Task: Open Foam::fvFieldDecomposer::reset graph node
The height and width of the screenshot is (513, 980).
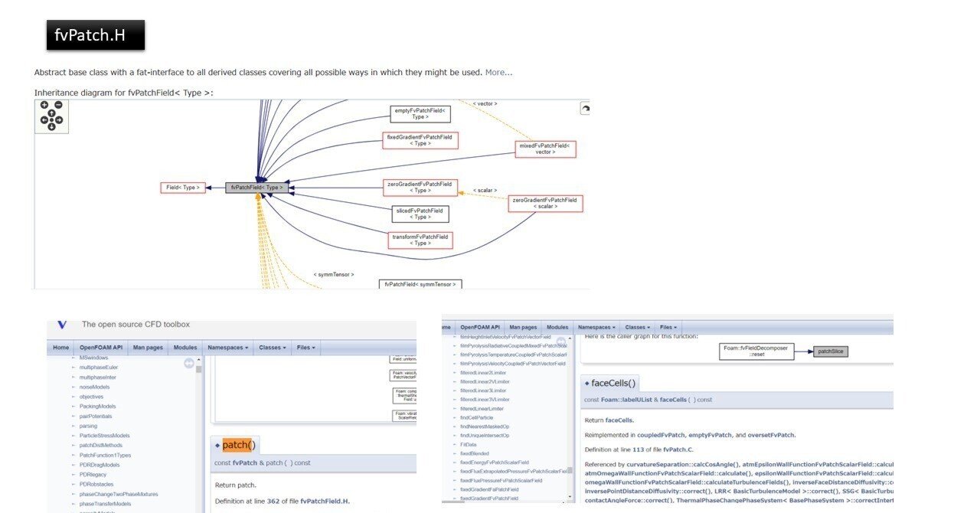Action: (x=757, y=351)
